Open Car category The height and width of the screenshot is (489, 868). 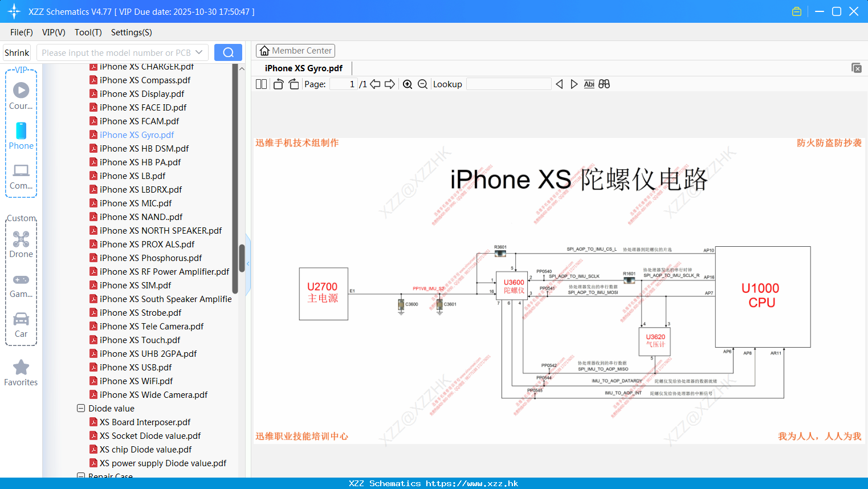click(21, 325)
